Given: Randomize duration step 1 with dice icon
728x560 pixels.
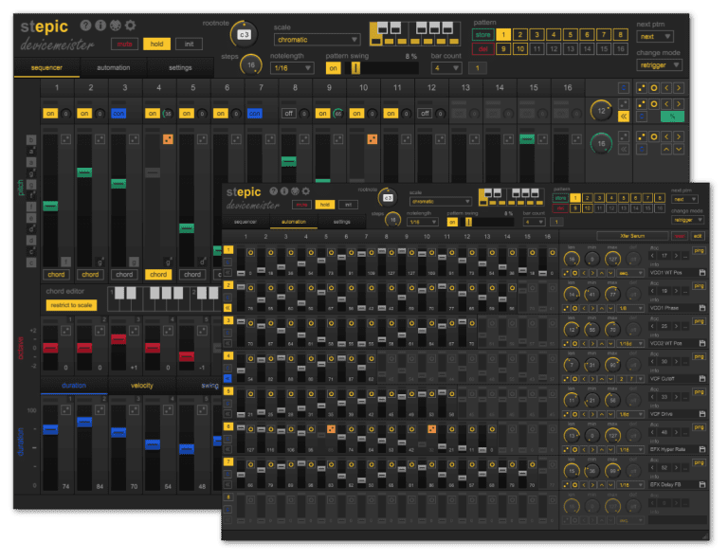Looking at the screenshot, I should coord(66,410).
